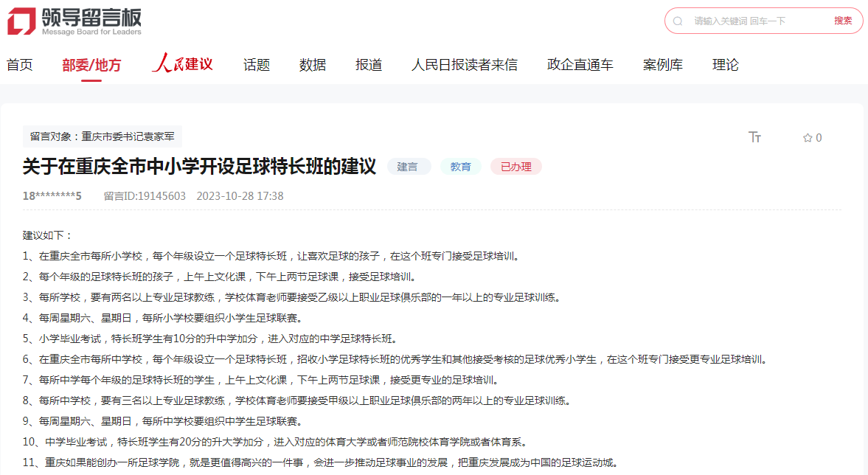Screen dimensions: 868x475
Task: Star this message using the star icon
Action: [x=808, y=137]
